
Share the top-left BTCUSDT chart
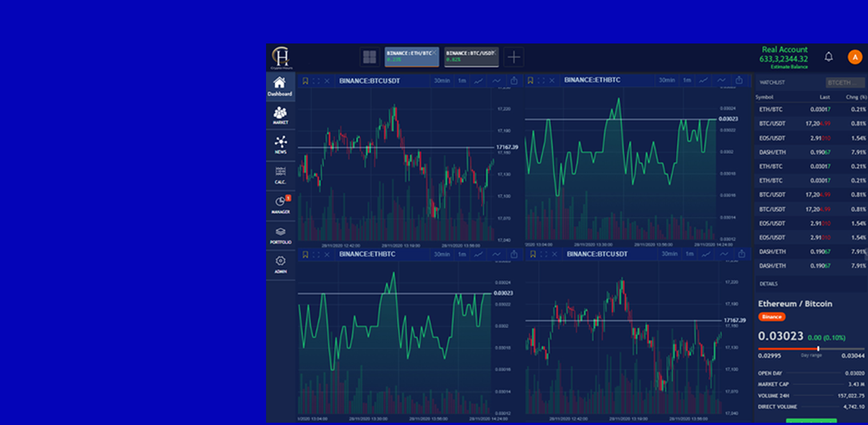pos(514,81)
